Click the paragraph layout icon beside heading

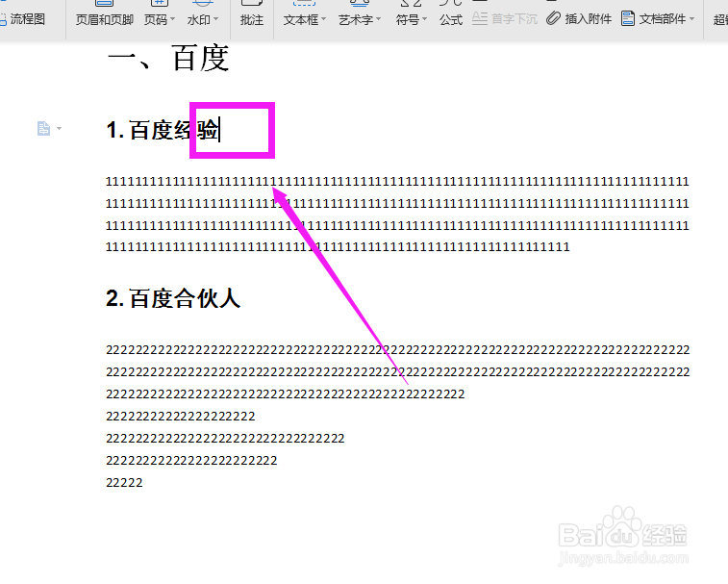(x=43, y=128)
